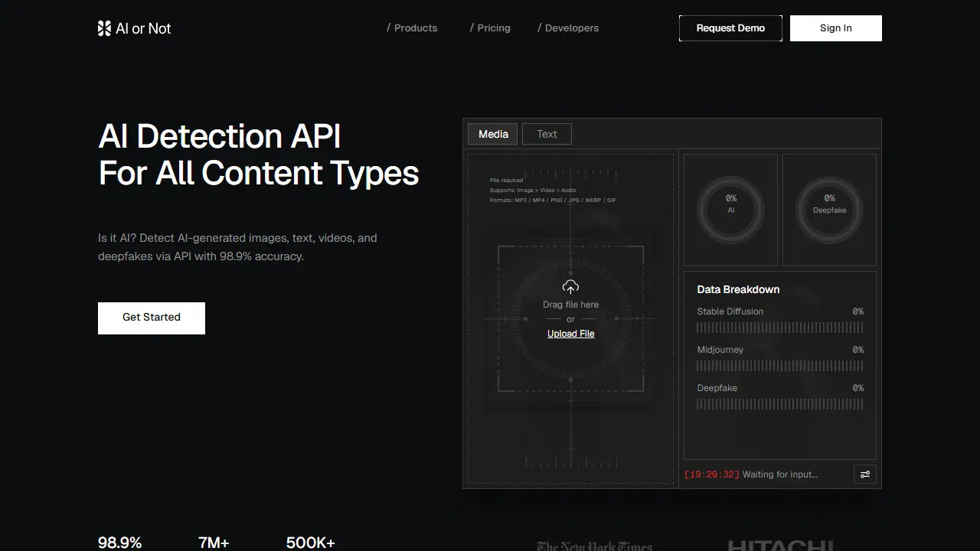Click the Request Demo button
980x551 pixels.
730,28
